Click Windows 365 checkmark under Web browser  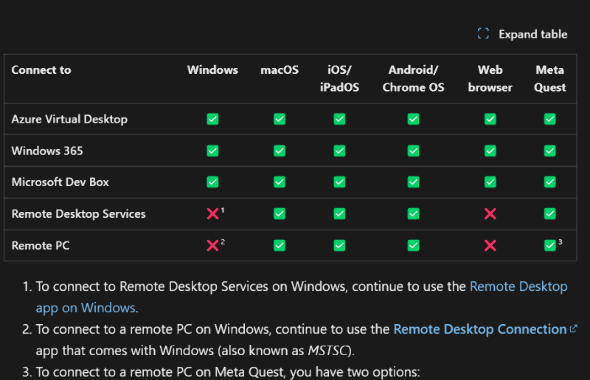[x=490, y=151]
